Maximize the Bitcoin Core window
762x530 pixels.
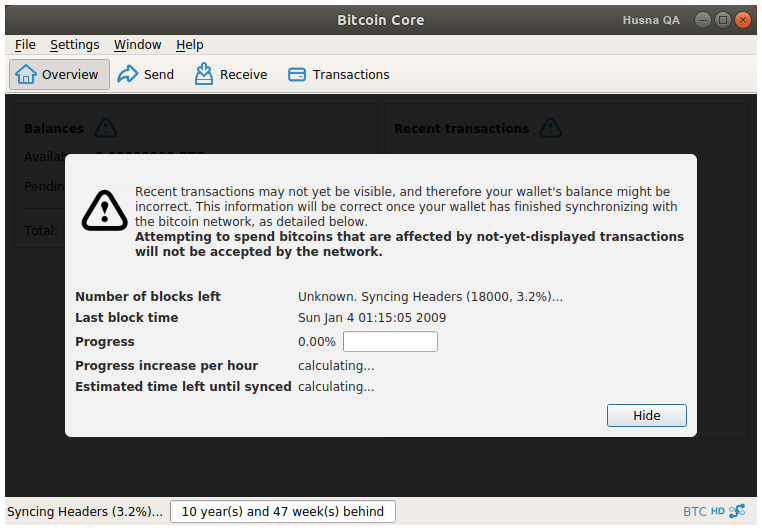tap(723, 20)
